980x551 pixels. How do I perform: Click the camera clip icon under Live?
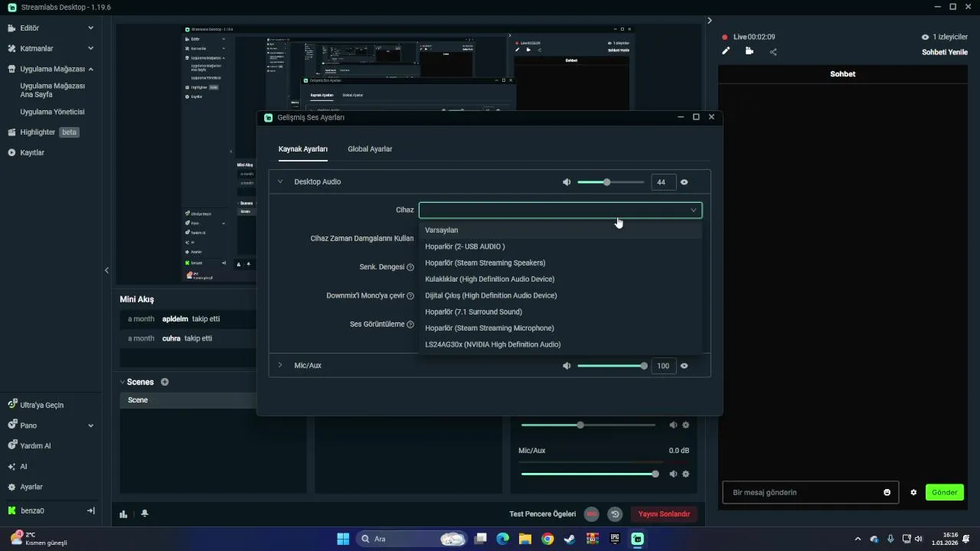(x=749, y=51)
